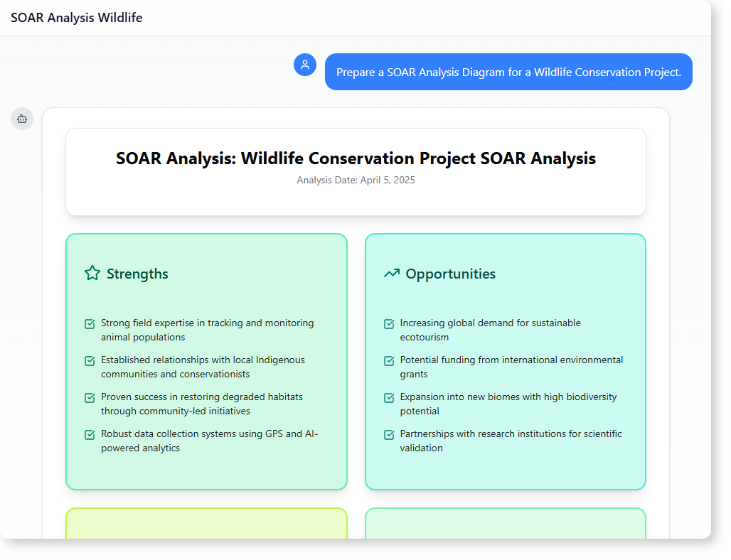Select the Opportunities section heading
731x560 pixels.
tap(450, 274)
